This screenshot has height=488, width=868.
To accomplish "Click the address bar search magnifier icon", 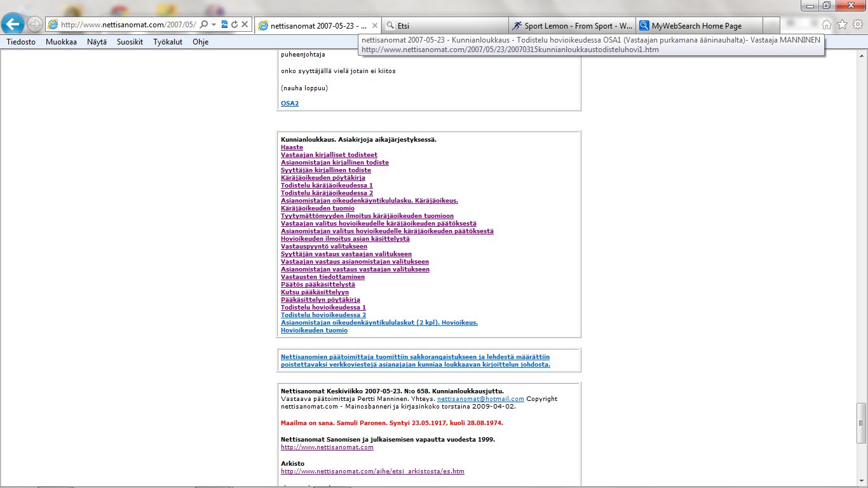I will pos(204,25).
